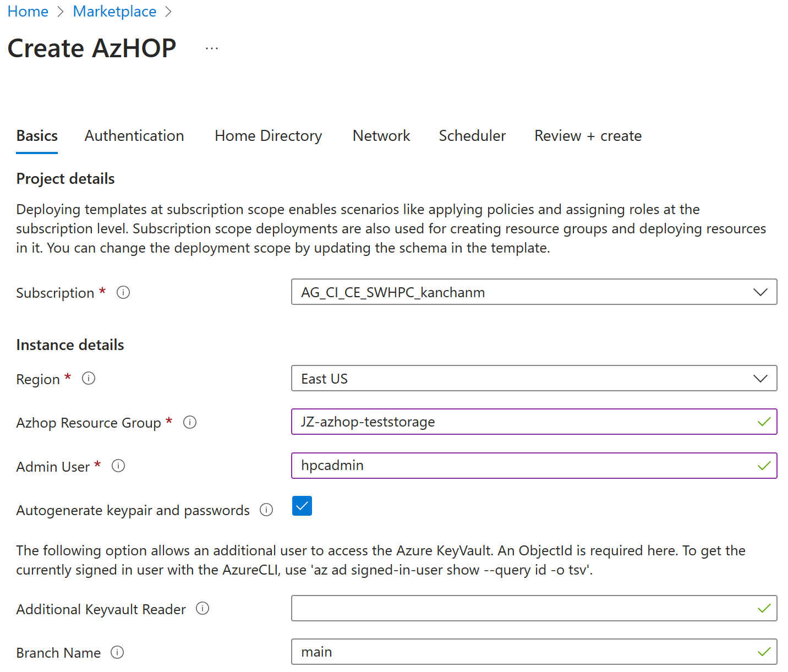Open the ellipsis menu next to Create AzHOP
The image size is (788, 672).
212,48
